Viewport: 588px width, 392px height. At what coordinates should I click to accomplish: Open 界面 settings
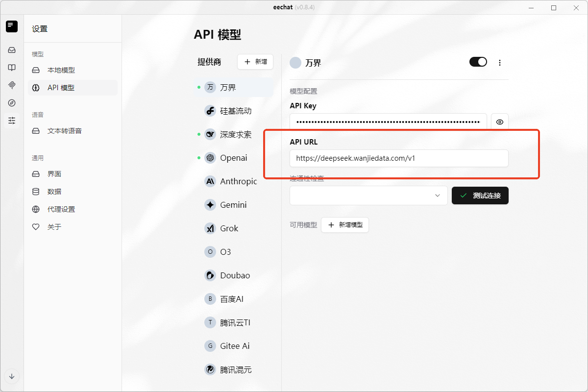[x=73, y=174]
